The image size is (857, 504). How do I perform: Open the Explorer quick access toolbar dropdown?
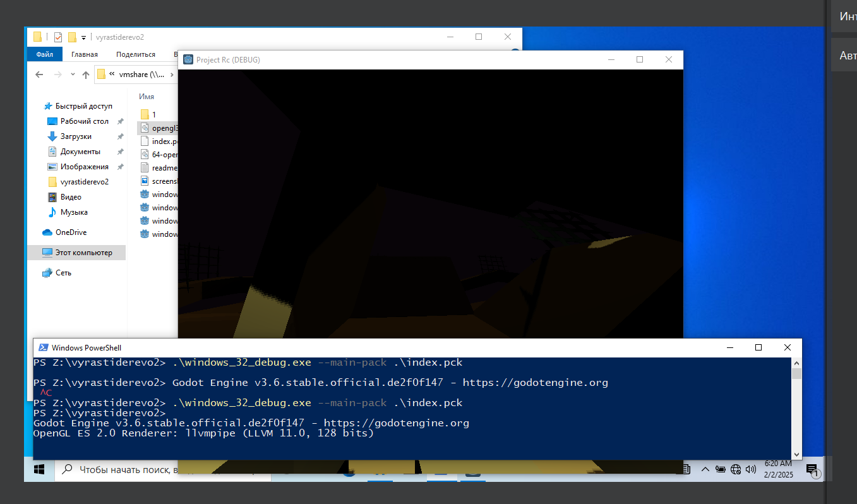pyautogui.click(x=83, y=37)
